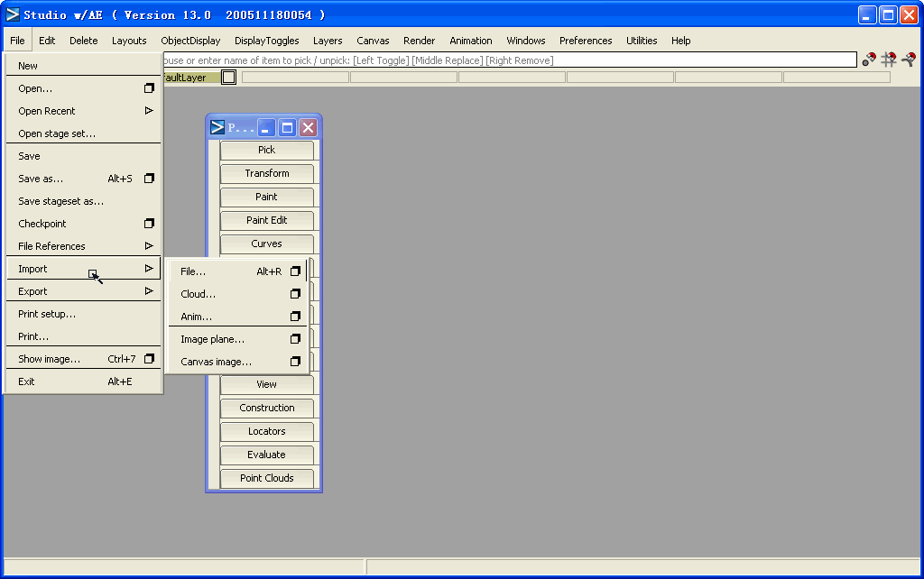Close the File menu via its menu bar title
This screenshot has height=579, width=924.
(17, 41)
